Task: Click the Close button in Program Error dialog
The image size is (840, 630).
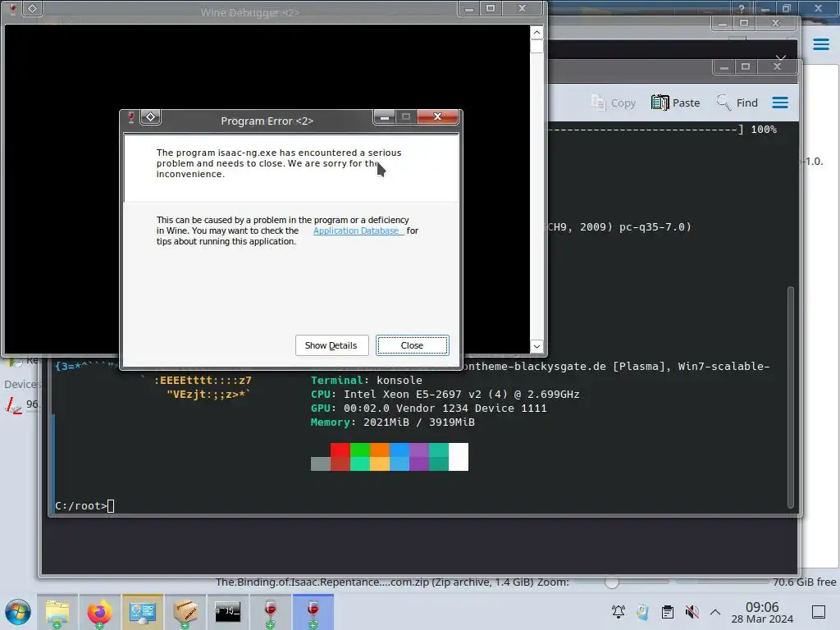Action: coord(412,345)
